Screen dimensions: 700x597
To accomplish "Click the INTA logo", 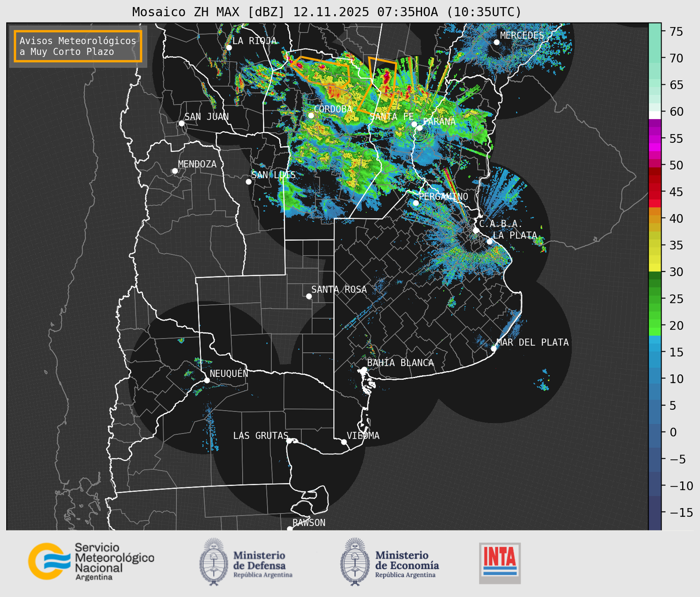I will click(500, 563).
